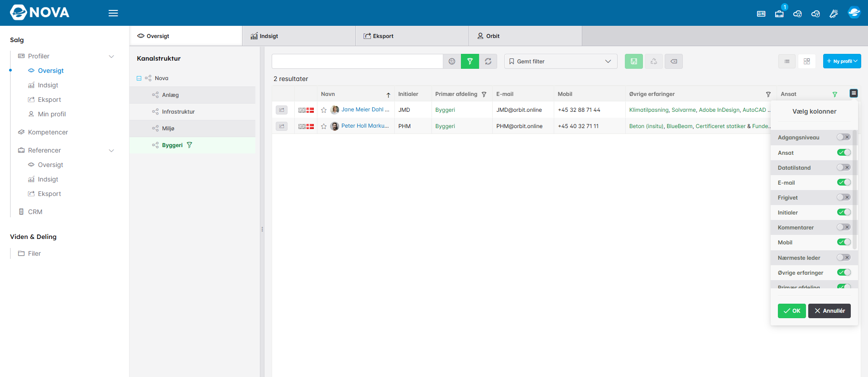
Task: Open the Orbit tab
Action: point(525,36)
